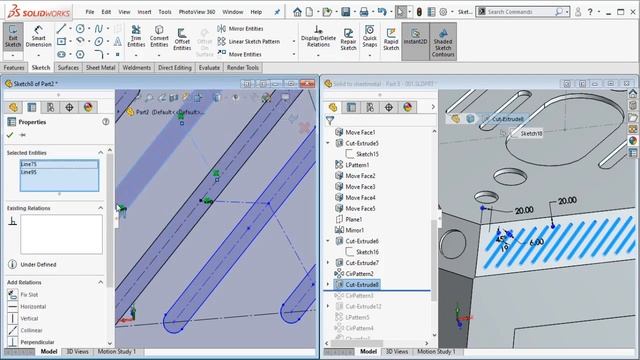Image resolution: width=640 pixels, height=360 pixels.
Task: Add Collinear relation
Action: click(x=25, y=330)
